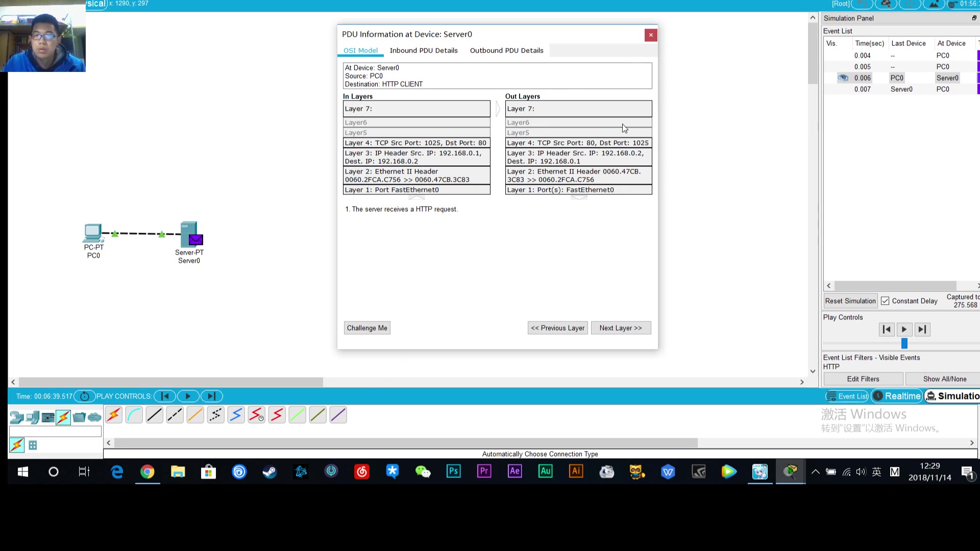Open the Outbound PDU Details tab

(x=506, y=51)
